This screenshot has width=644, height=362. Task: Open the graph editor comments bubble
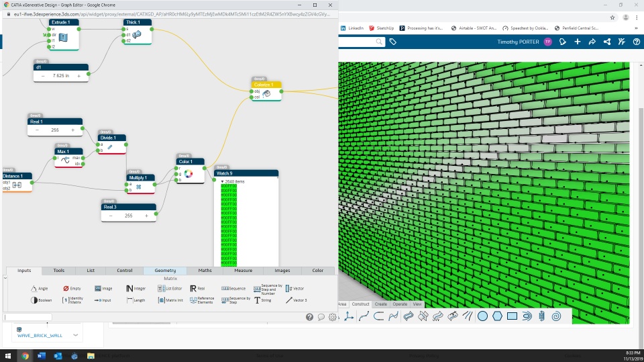click(321, 317)
